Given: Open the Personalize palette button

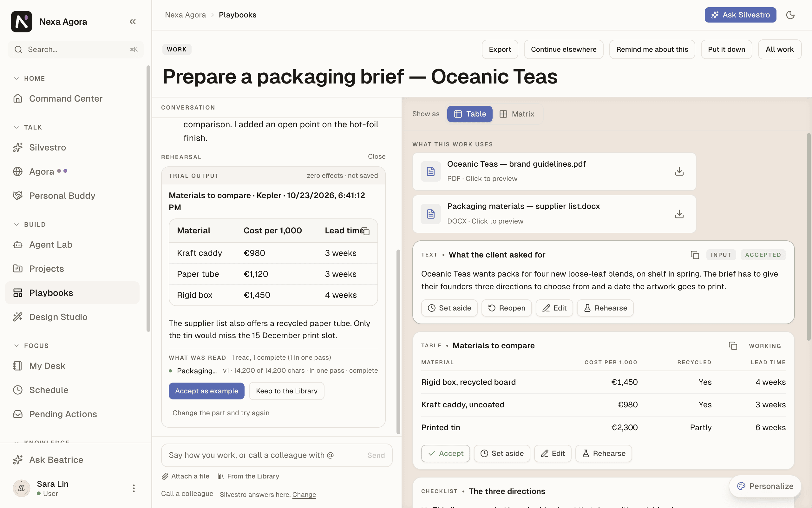Looking at the screenshot, I should click(765, 486).
